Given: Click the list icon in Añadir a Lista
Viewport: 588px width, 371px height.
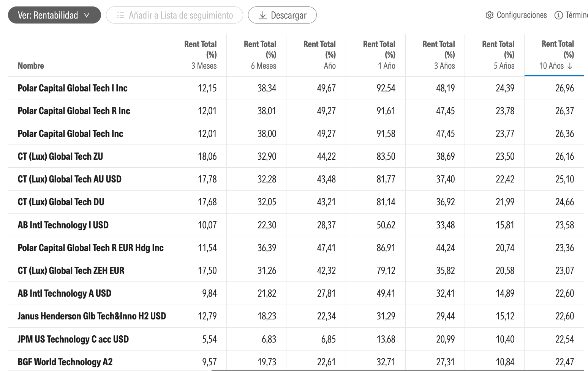Looking at the screenshot, I should 121,15.
